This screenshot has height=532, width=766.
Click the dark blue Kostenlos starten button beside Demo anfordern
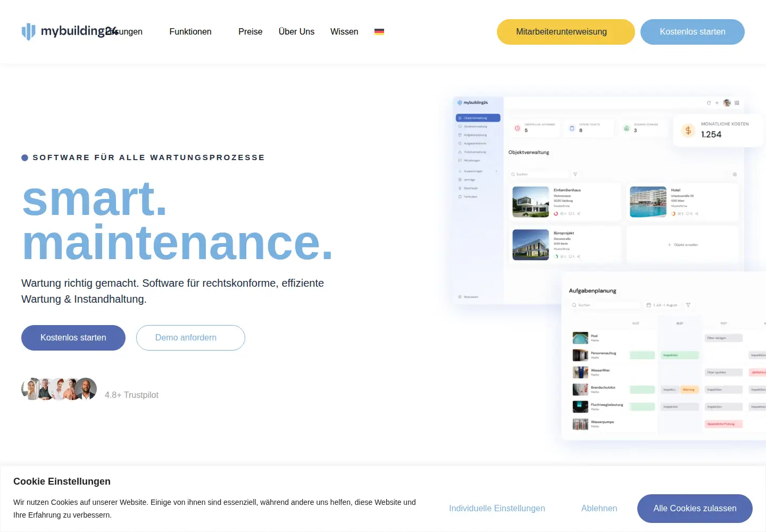(x=73, y=338)
